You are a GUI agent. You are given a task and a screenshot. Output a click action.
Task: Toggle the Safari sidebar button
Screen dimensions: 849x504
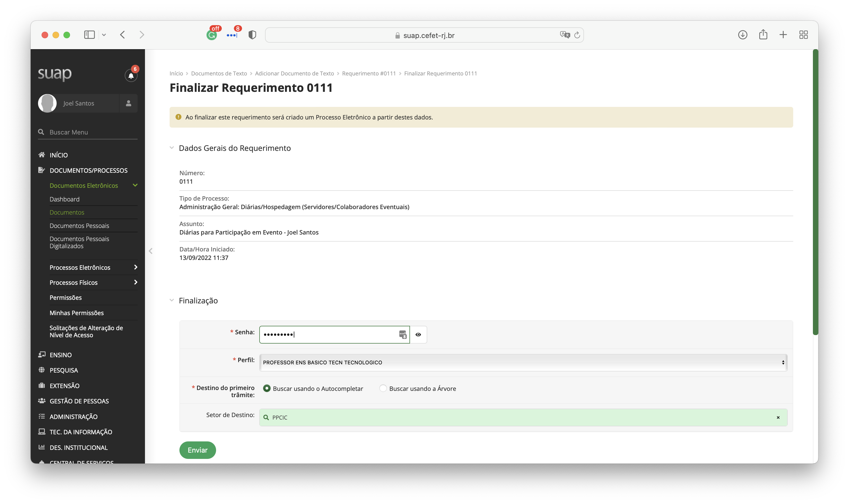[89, 35]
